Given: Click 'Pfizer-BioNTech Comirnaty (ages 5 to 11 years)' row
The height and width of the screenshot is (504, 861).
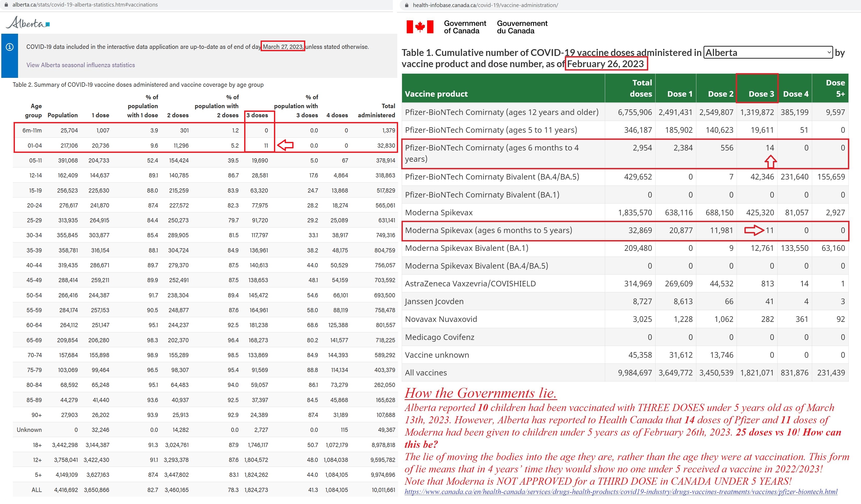Looking at the screenshot, I should (625, 130).
